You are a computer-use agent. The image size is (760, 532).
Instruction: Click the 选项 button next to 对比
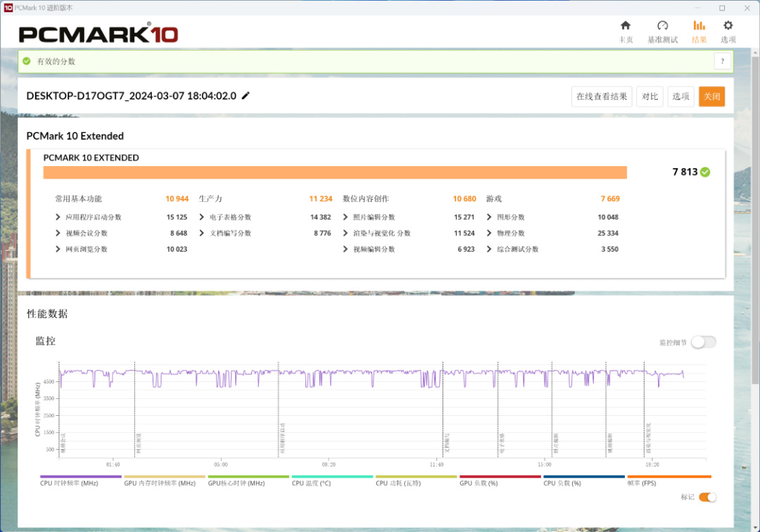pyautogui.click(x=680, y=96)
